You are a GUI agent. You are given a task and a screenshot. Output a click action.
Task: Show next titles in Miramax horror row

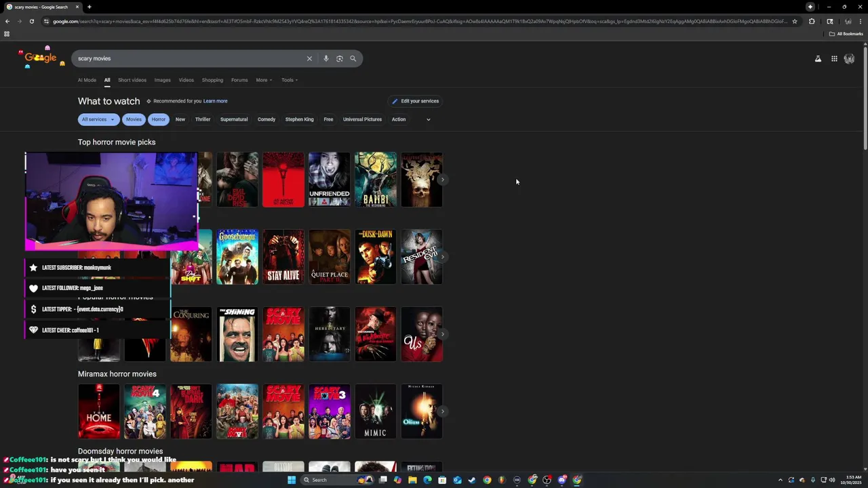tap(442, 411)
